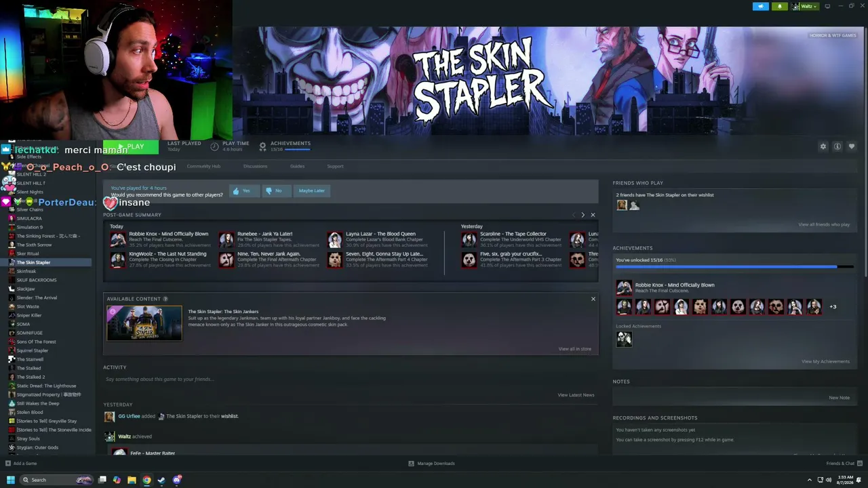This screenshot has height=488, width=868.
Task: Open the Steam announcements megaphone button
Action: [x=760, y=6]
